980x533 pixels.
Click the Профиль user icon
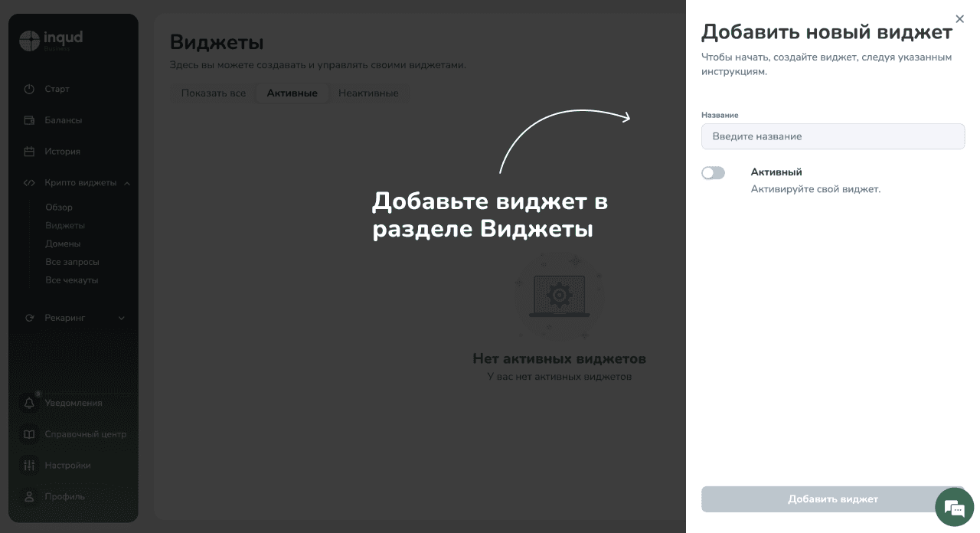[x=29, y=496]
